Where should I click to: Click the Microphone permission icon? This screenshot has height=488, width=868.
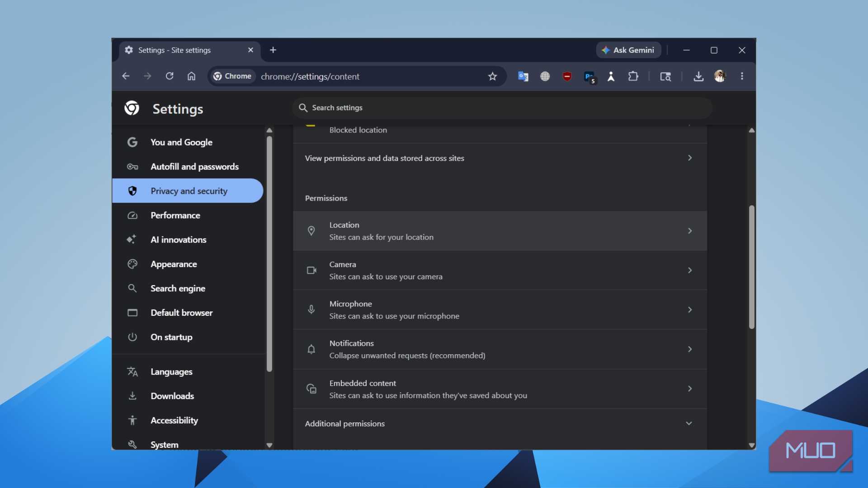(x=311, y=310)
